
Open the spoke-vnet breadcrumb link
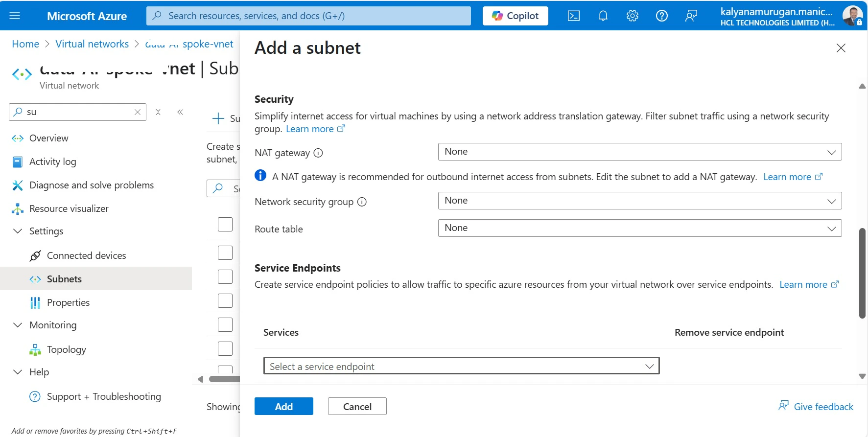point(189,44)
